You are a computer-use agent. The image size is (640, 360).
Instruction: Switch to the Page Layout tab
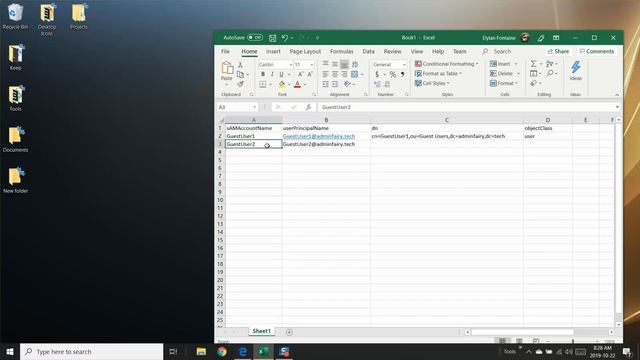pos(305,51)
